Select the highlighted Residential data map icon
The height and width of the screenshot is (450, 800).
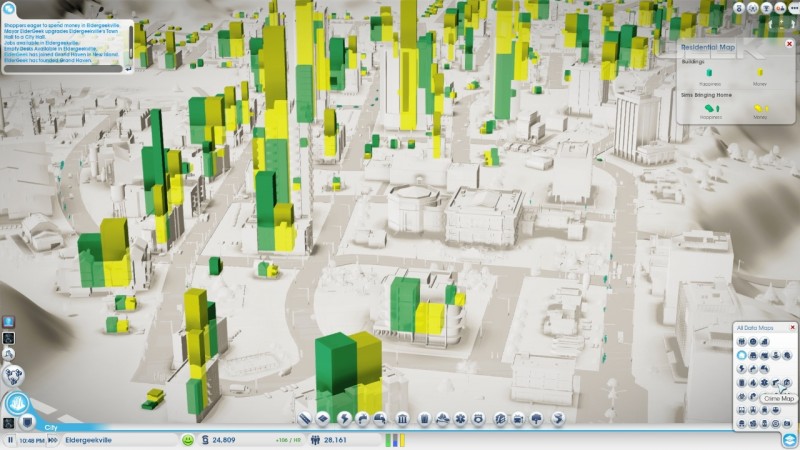(742, 355)
